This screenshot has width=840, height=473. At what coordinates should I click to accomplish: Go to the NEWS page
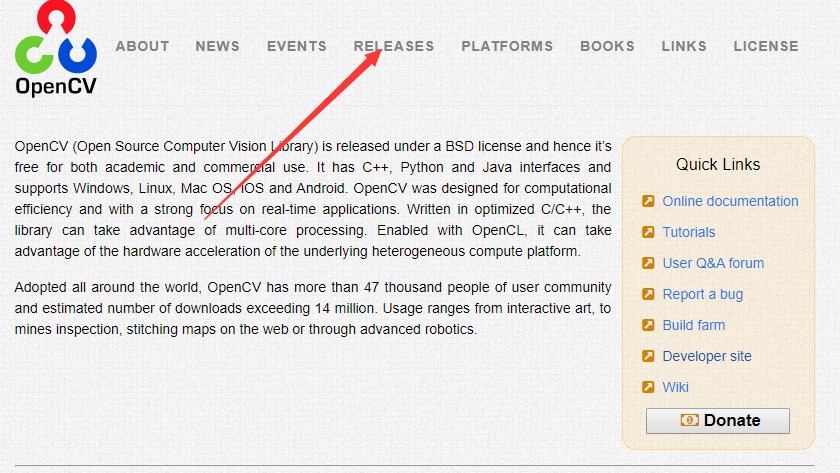click(x=218, y=46)
